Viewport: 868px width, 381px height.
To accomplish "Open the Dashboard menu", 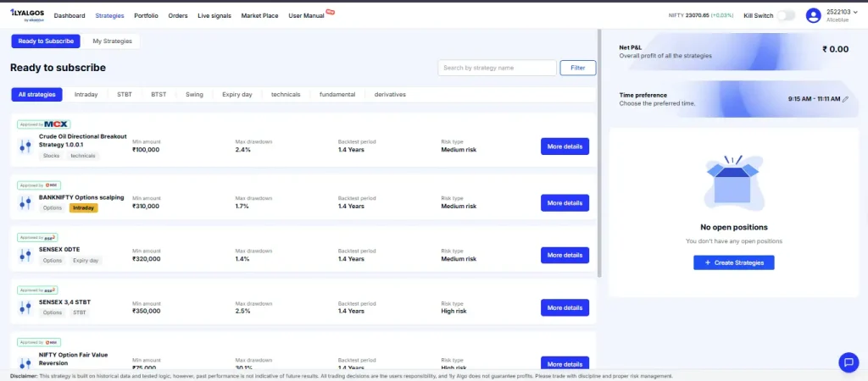I will (70, 16).
